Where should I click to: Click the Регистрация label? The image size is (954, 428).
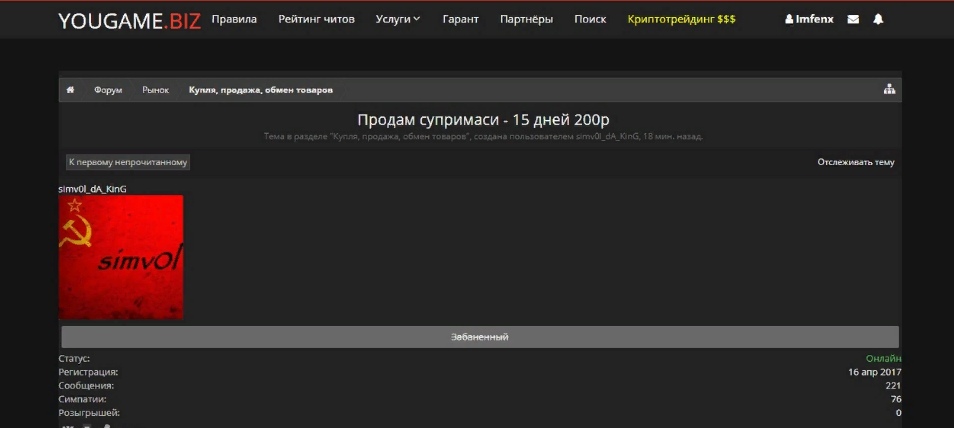(x=88, y=372)
